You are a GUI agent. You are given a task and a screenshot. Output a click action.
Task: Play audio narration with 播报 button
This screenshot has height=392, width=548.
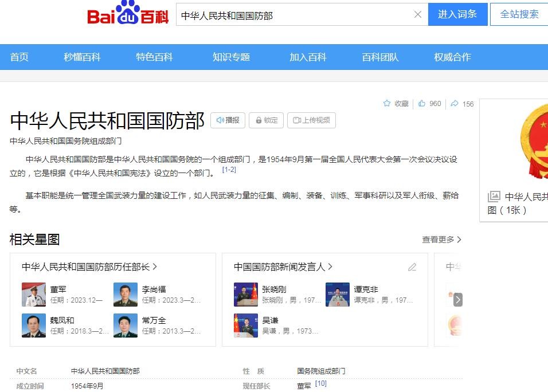click(228, 120)
